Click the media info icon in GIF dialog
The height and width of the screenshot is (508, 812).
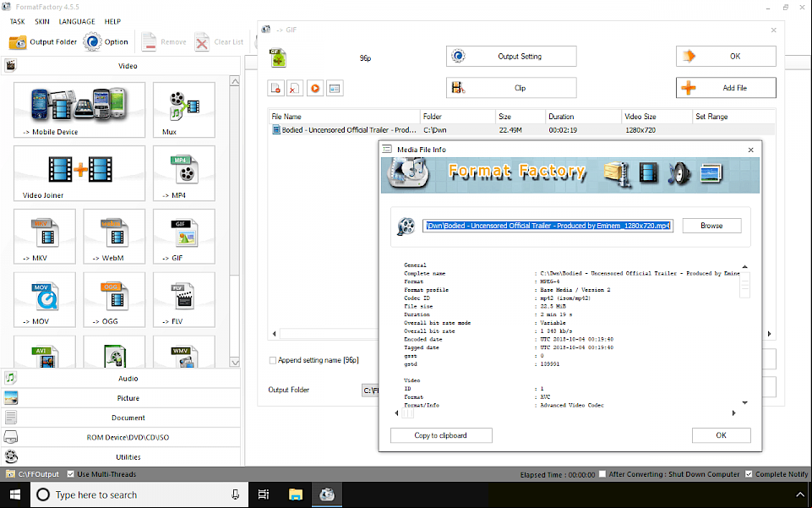point(335,88)
